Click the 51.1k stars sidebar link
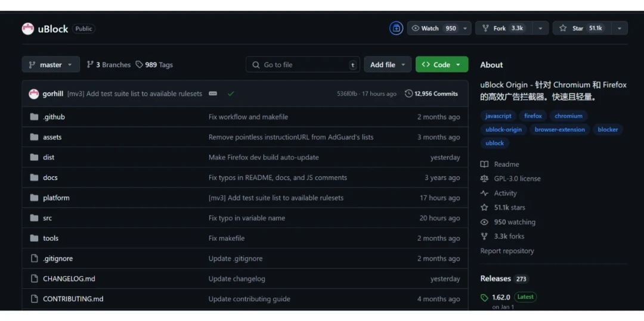This screenshot has height=321, width=644. (503, 207)
